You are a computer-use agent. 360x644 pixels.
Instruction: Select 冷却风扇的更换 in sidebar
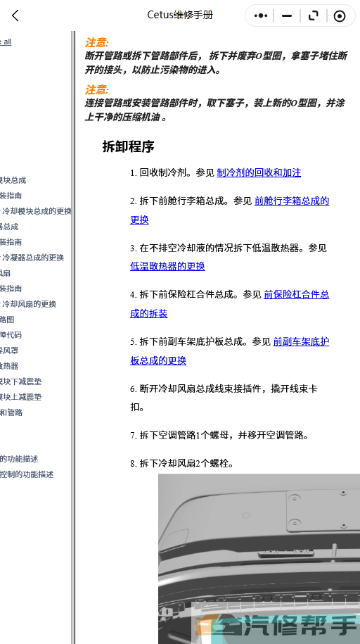pyautogui.click(x=28, y=304)
